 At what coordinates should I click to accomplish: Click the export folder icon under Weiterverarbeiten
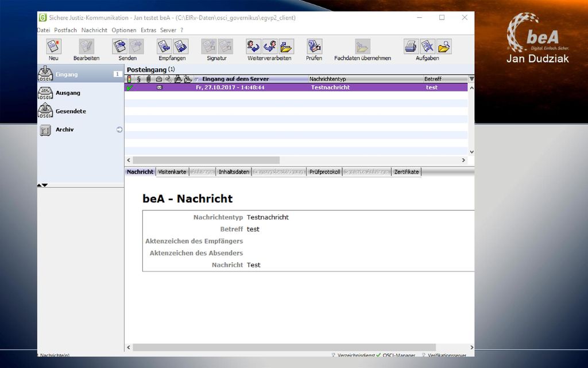(287, 47)
